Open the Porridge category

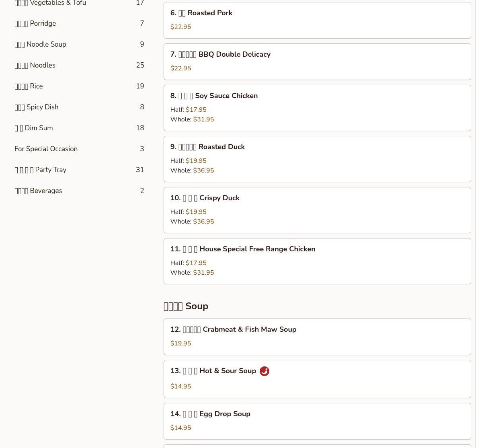click(79, 23)
